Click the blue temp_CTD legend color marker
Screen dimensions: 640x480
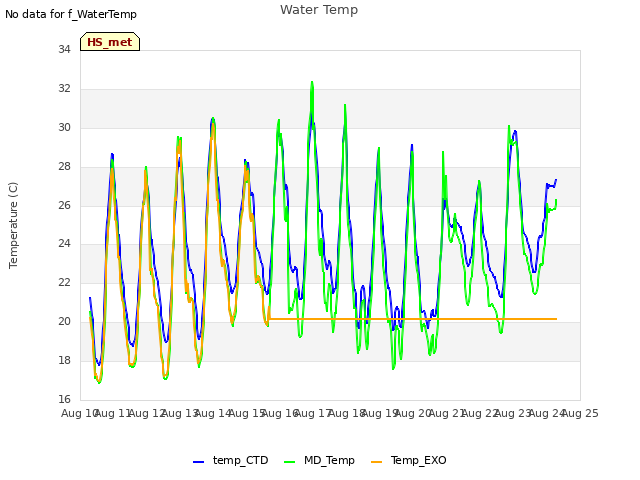tap(198, 461)
